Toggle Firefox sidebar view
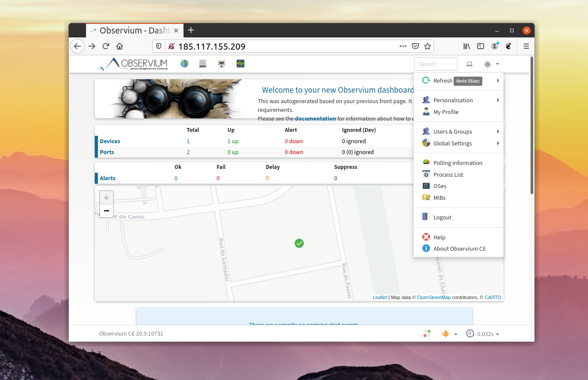Viewport: 588px width, 380px height. point(481,46)
